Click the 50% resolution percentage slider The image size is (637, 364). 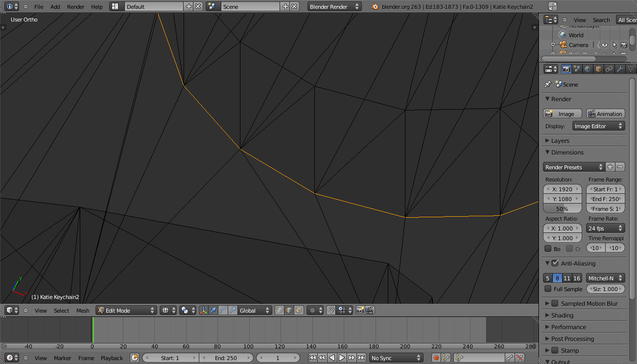(562, 209)
